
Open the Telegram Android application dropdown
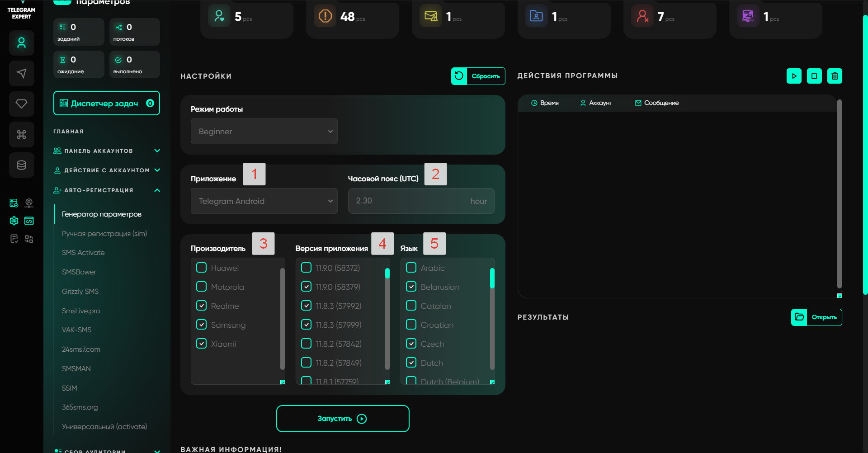coord(264,201)
